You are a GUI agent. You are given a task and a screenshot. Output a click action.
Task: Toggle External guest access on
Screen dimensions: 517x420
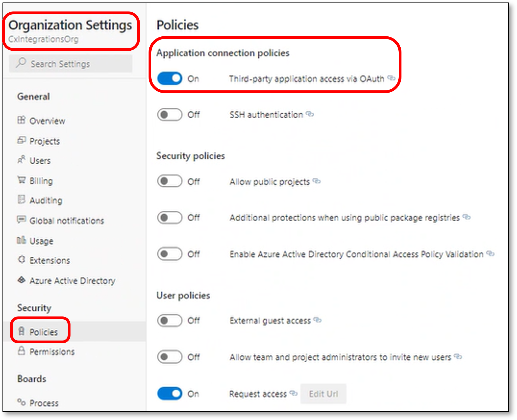coord(170,320)
